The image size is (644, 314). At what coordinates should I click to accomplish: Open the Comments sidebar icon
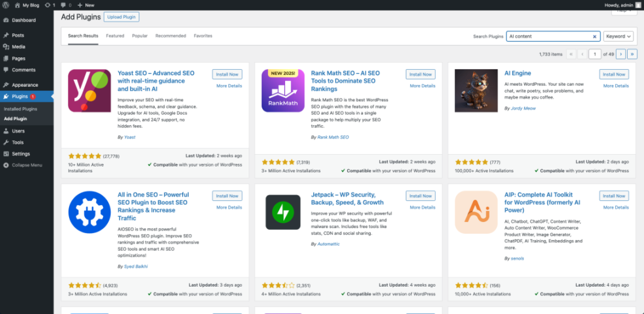[6, 70]
